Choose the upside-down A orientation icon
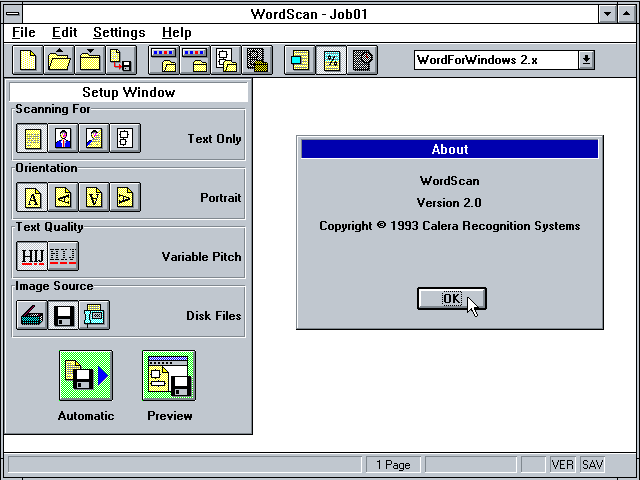Viewport: 640px width, 480px height. click(94, 197)
